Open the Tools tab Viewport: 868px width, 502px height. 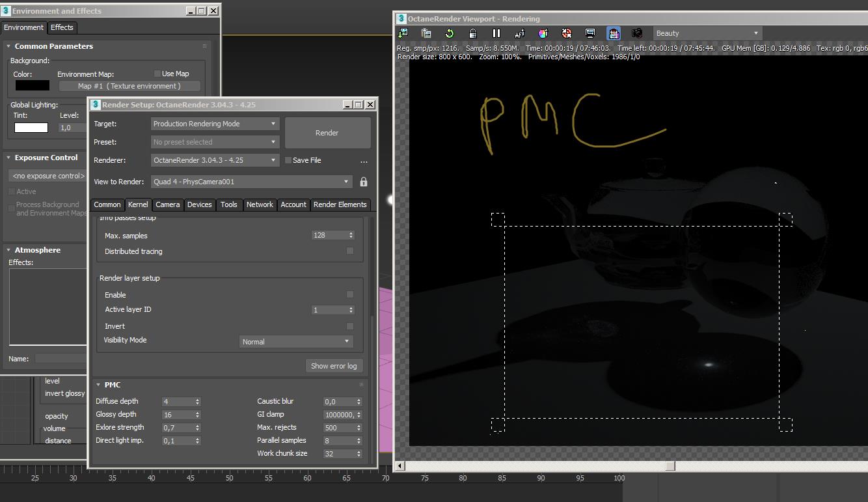229,204
